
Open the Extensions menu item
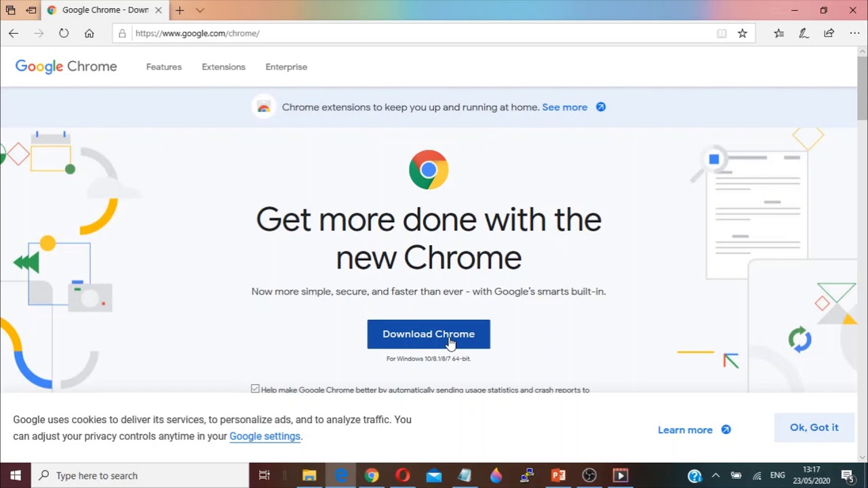click(x=224, y=67)
